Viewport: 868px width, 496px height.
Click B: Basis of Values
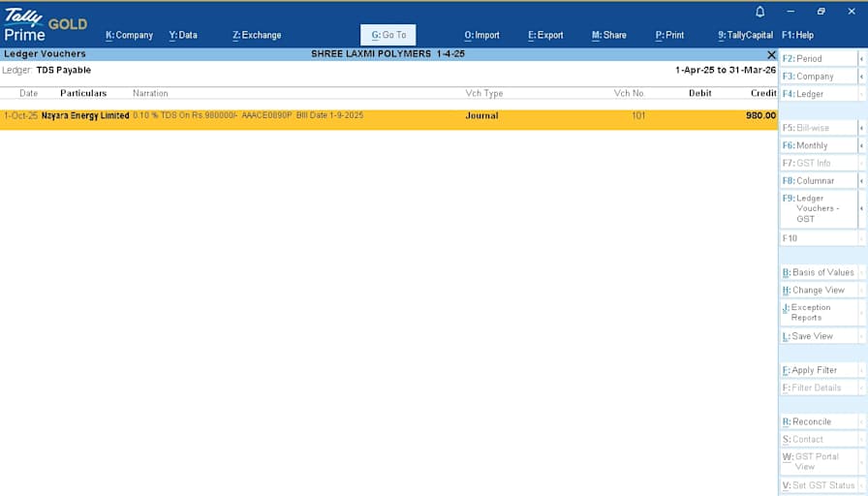coord(819,272)
